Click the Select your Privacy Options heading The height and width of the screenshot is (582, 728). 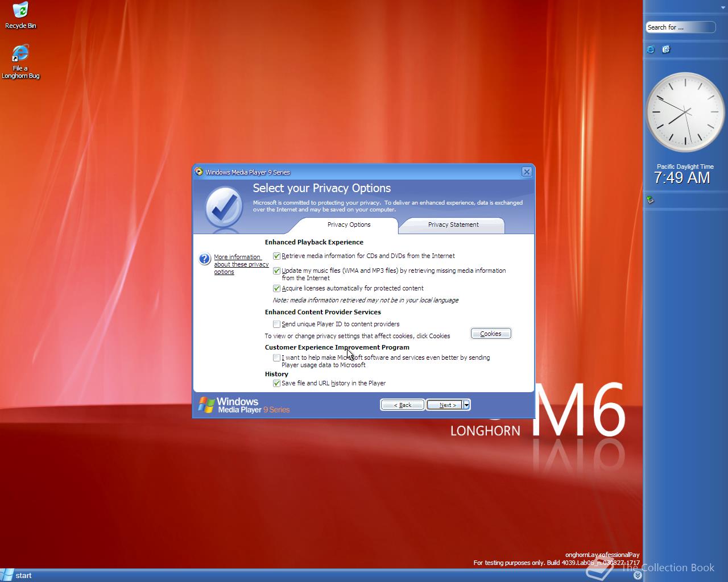coord(322,188)
